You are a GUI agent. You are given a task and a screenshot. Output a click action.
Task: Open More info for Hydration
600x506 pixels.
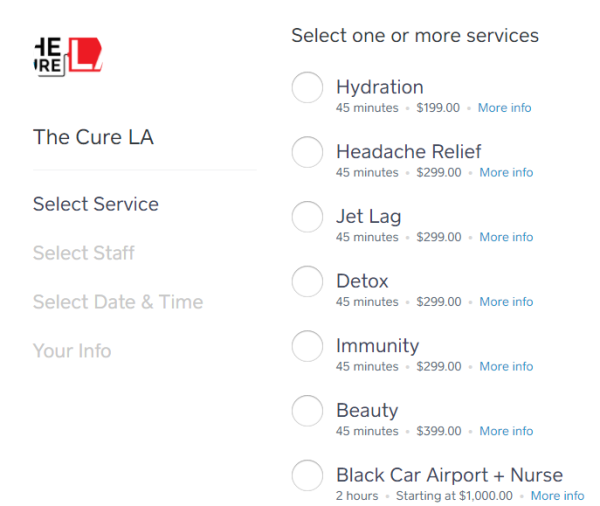point(504,108)
